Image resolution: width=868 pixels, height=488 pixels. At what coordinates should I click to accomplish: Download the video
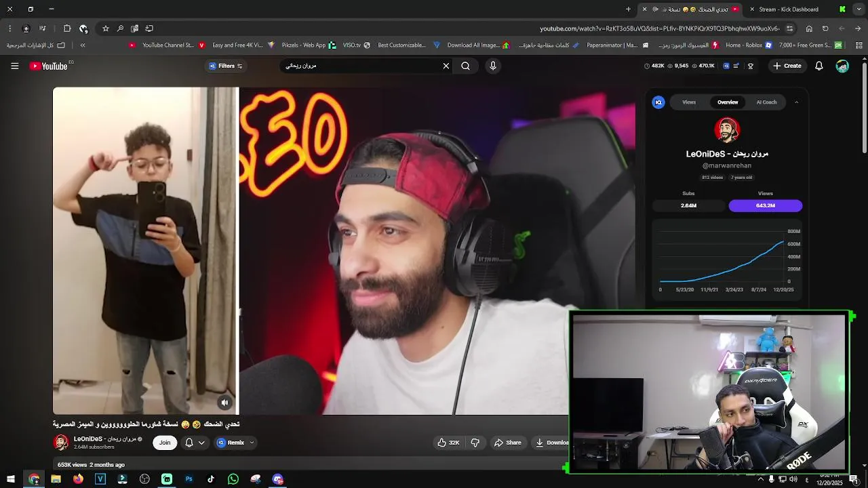[553, 443]
